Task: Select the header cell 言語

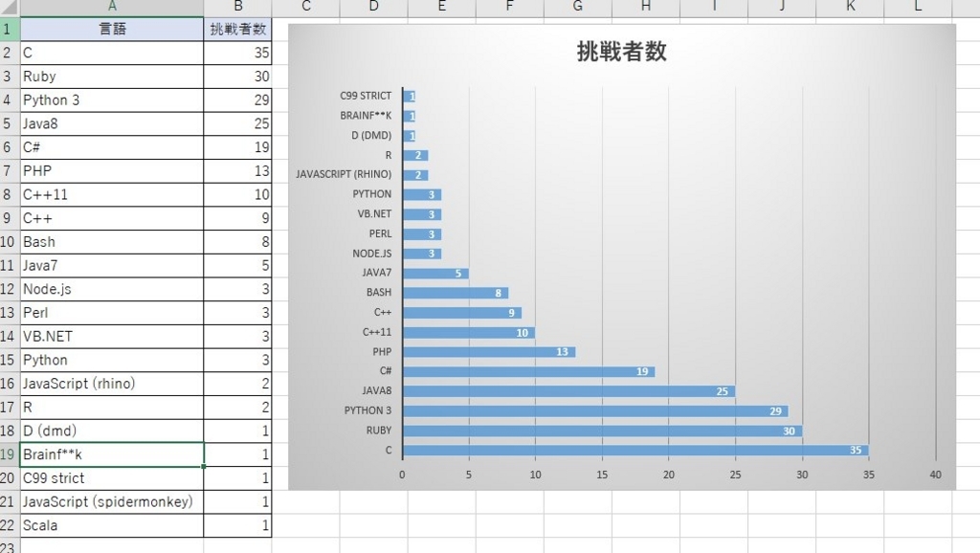Action: coord(112,29)
